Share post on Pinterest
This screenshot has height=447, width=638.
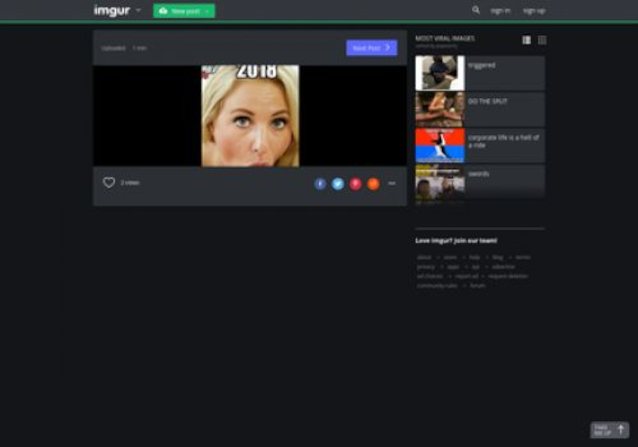click(x=355, y=184)
